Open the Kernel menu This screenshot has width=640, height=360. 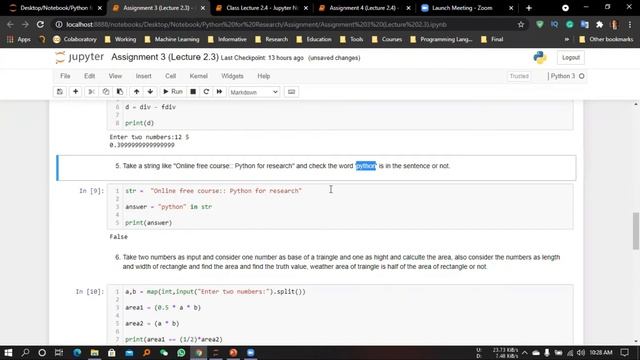coord(198,76)
